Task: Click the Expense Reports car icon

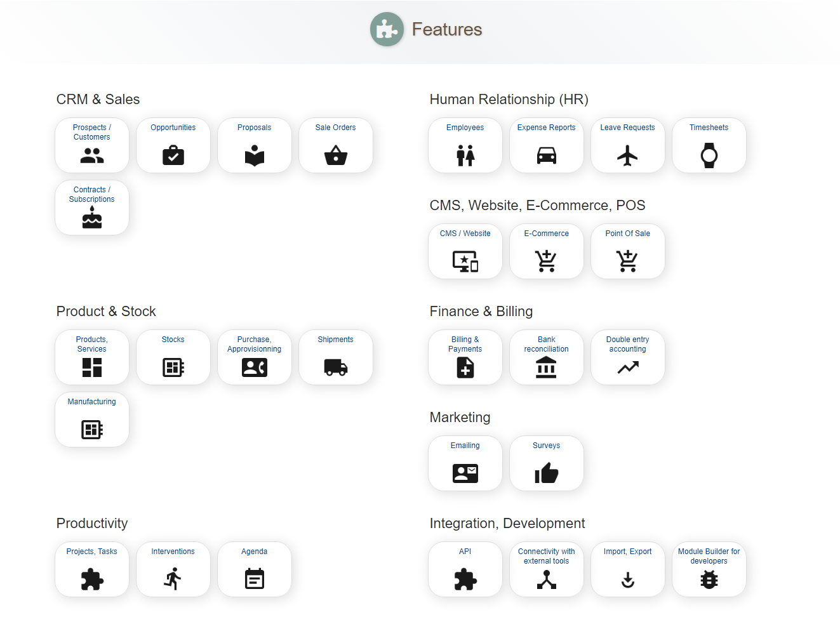Action: click(546, 155)
